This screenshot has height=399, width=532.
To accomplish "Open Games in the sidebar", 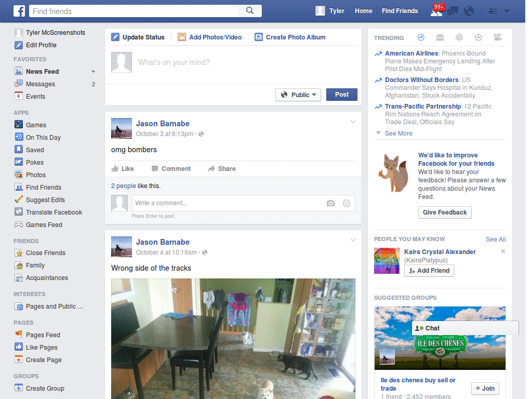I will pyautogui.click(x=30, y=125).
